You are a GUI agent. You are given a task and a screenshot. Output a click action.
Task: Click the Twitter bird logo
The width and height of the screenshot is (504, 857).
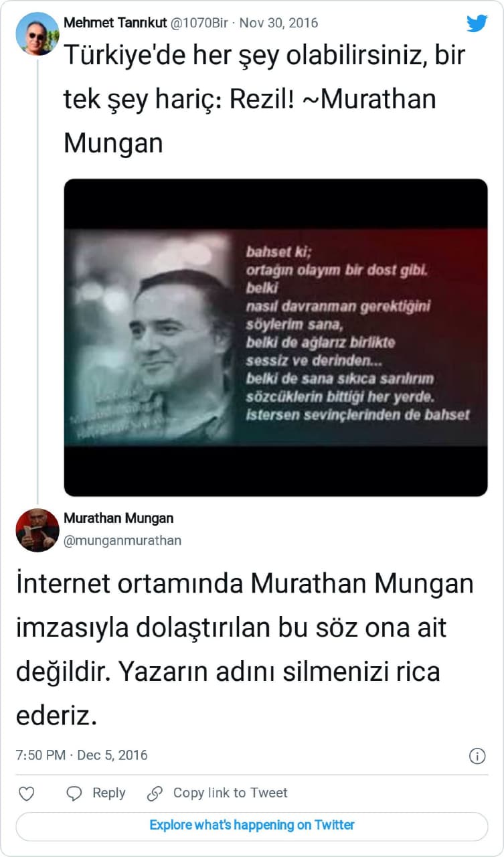point(477,23)
